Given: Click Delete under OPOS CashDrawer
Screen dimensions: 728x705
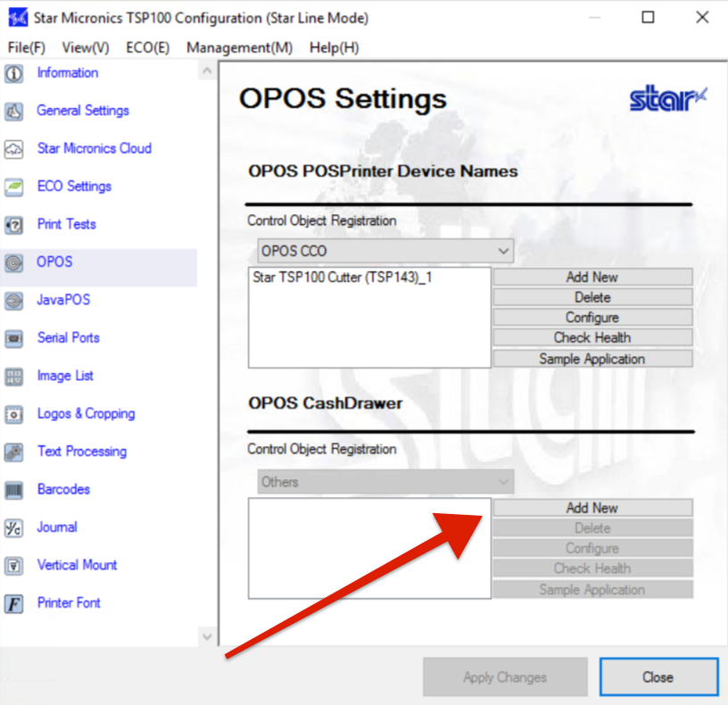Looking at the screenshot, I should (592, 528).
